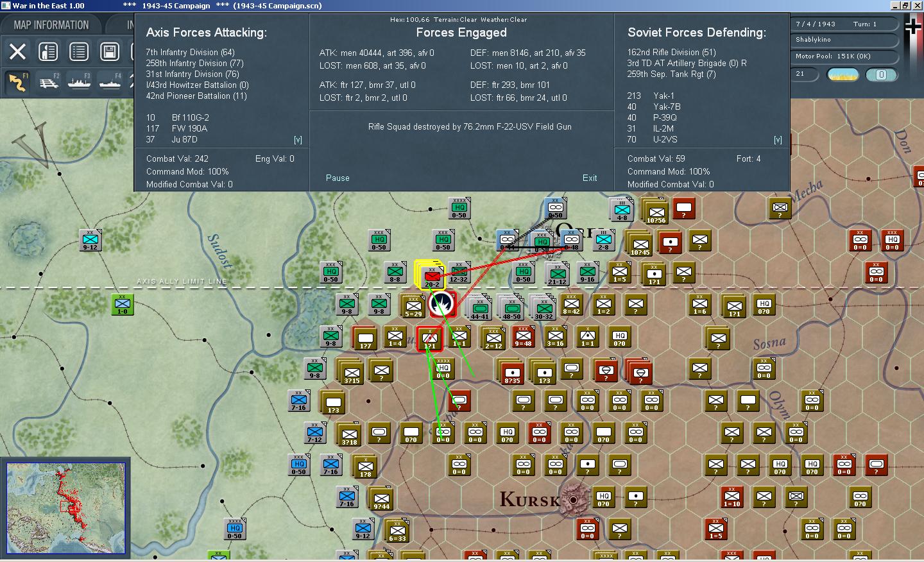
Task: Open the MAP INFORMATION tab
Action: click(x=51, y=25)
